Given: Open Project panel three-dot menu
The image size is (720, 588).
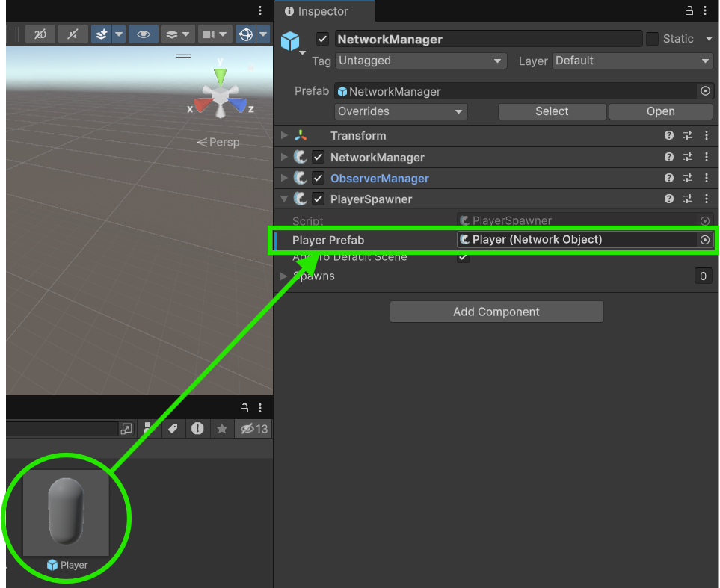Looking at the screenshot, I should [260, 408].
